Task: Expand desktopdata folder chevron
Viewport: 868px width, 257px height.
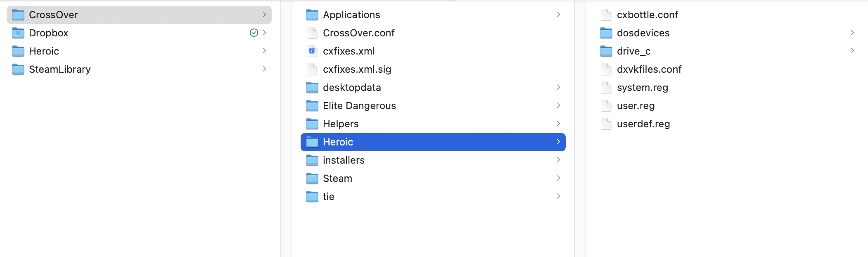Action: pos(558,87)
